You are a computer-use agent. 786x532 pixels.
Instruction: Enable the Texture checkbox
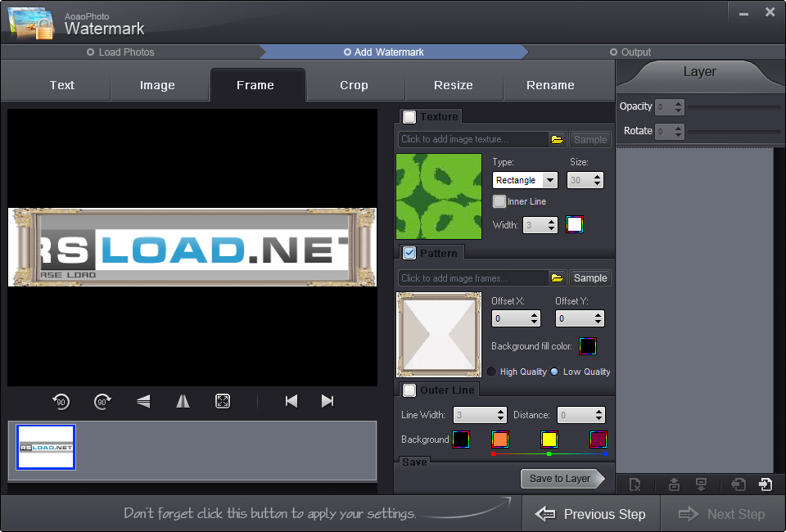pos(409,117)
